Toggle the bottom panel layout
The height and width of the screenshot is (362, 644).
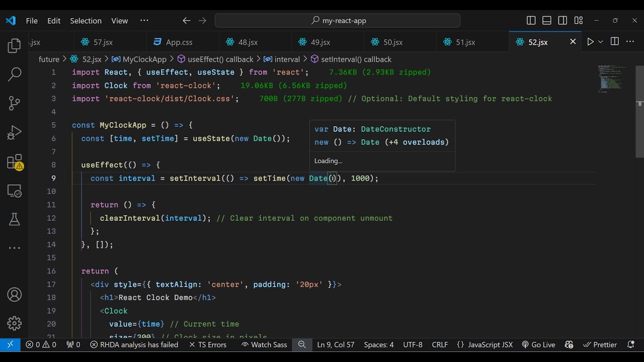[x=547, y=21]
